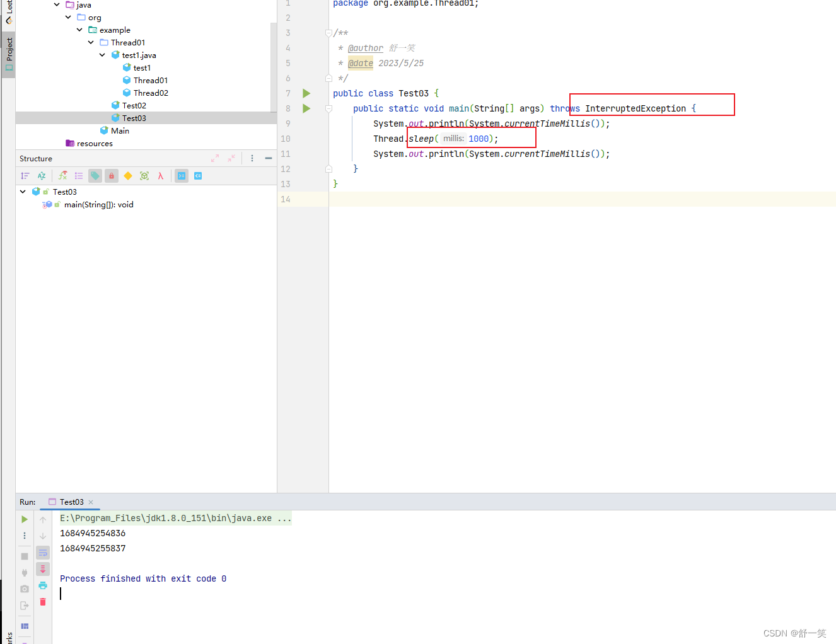Click 'Process finished with exit code 0' text
The image size is (836, 644).
coord(143,578)
